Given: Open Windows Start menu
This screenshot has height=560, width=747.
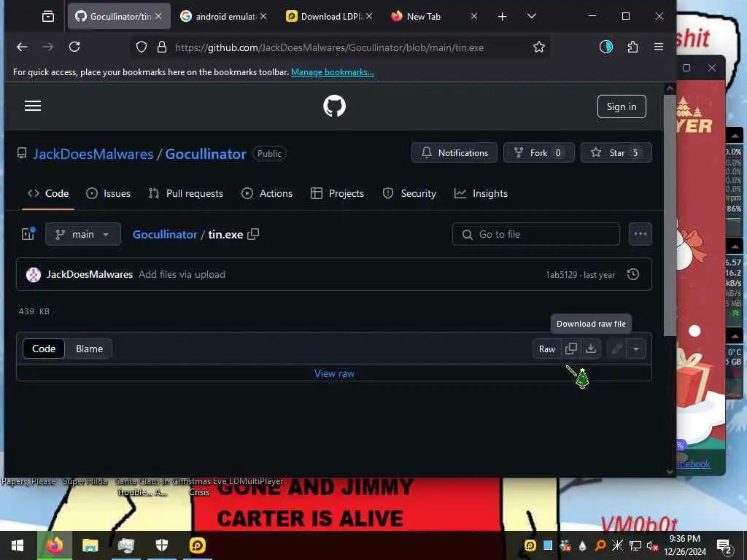Looking at the screenshot, I should [18, 545].
